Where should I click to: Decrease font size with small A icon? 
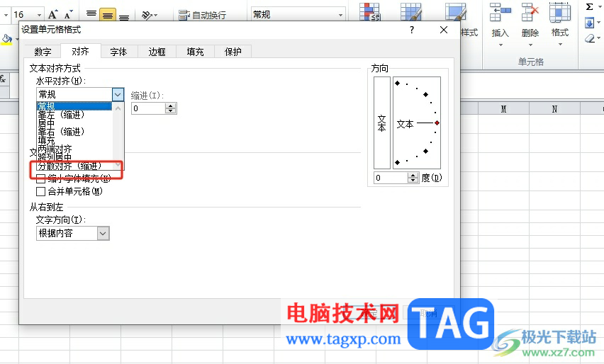click(x=68, y=15)
